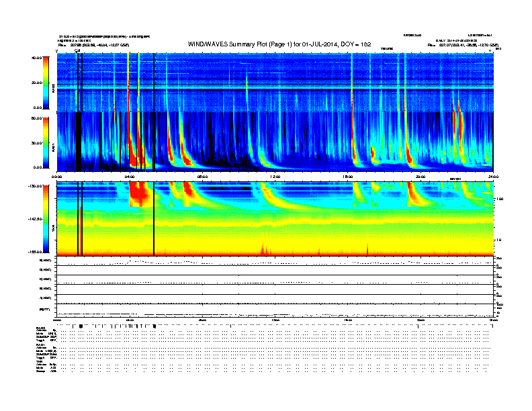This screenshot has width=532, height=411.
Task: Click the 16:00 tick label below RAD1 spectrogram
Action: pos(348,177)
